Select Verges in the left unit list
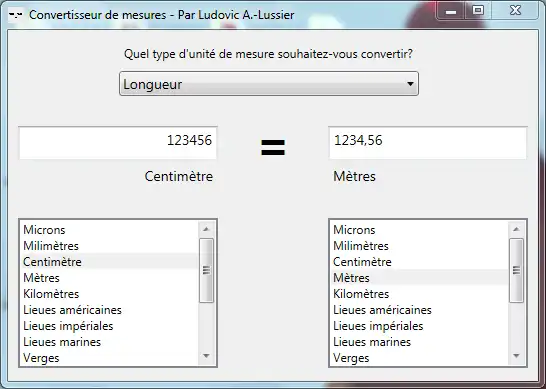 pos(109,358)
